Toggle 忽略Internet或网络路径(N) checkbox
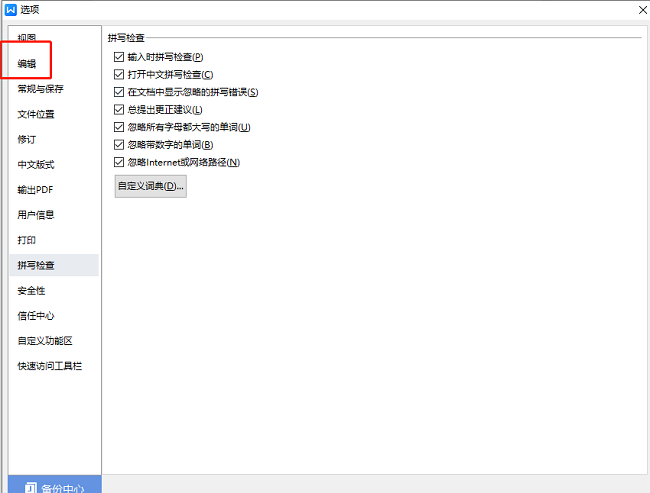650x493 pixels. pos(119,162)
